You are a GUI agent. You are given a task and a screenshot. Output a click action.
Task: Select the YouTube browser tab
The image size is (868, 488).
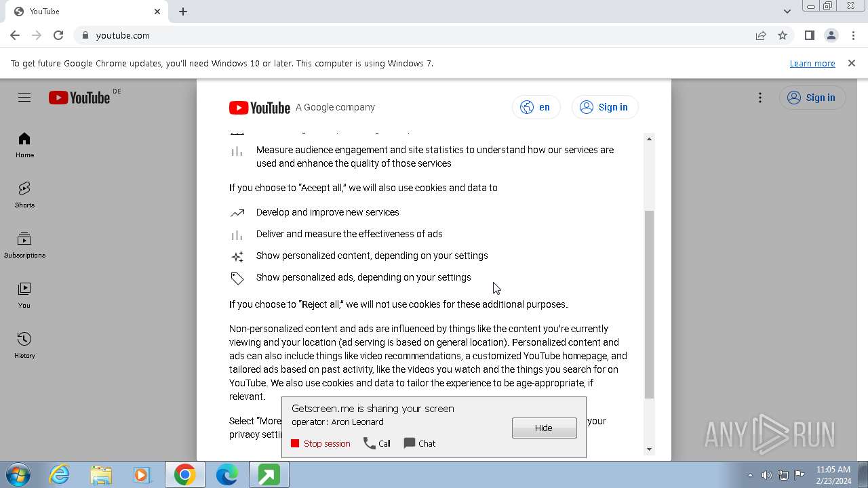click(x=85, y=12)
